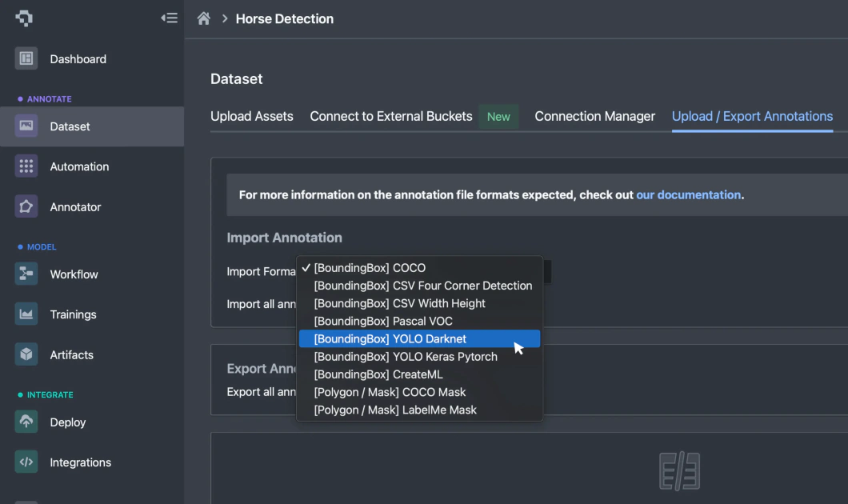
Task: Click the Deploy cloud icon
Action: pyautogui.click(x=26, y=422)
